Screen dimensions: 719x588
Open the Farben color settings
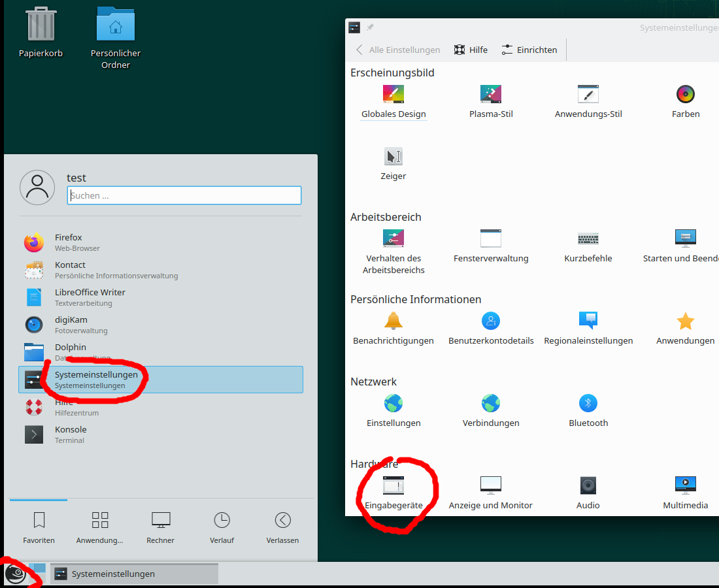[x=686, y=102]
